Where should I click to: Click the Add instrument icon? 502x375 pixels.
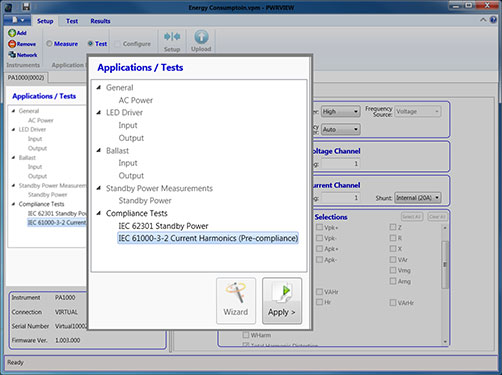coord(12,33)
